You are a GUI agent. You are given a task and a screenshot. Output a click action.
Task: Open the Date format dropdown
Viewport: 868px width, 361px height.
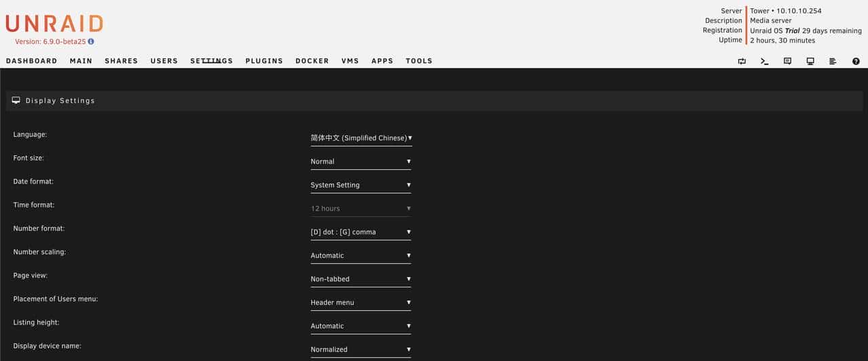(x=361, y=185)
